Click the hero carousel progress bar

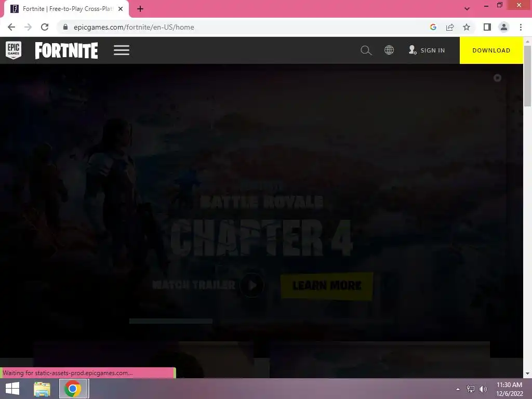pos(170,321)
